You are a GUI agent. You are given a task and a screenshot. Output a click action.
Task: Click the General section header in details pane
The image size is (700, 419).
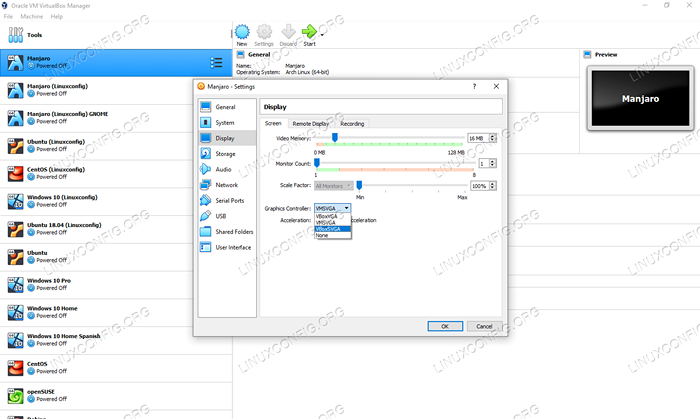tap(259, 54)
